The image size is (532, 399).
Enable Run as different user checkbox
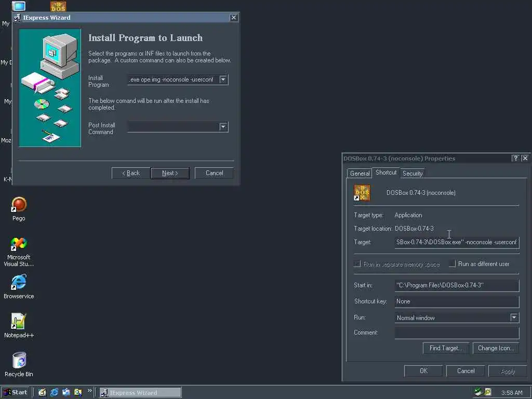tap(452, 264)
